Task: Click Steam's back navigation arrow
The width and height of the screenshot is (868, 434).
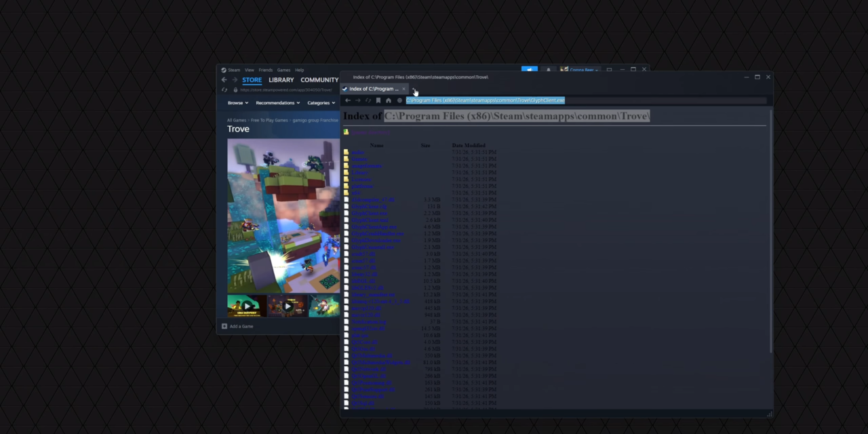Action: (x=224, y=80)
